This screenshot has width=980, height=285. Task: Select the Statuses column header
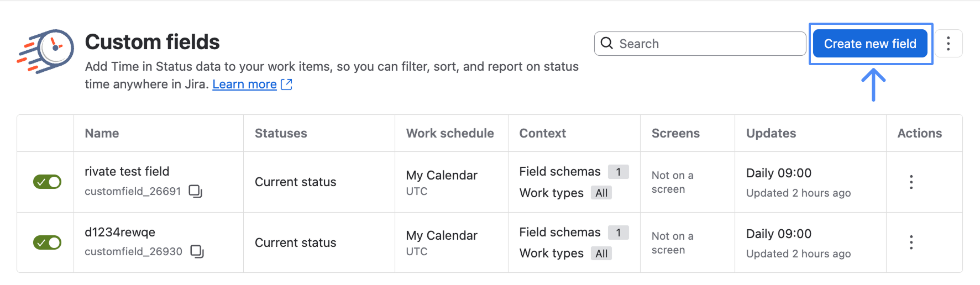pos(281,133)
